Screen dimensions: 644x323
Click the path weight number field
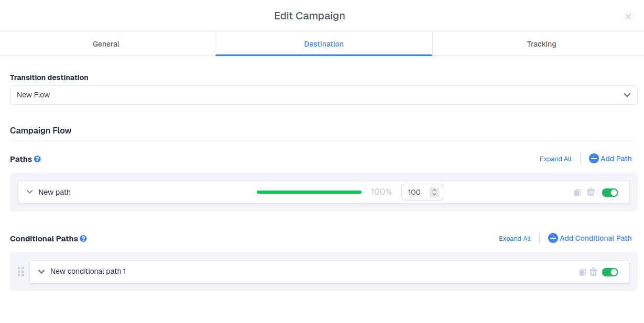coord(416,192)
